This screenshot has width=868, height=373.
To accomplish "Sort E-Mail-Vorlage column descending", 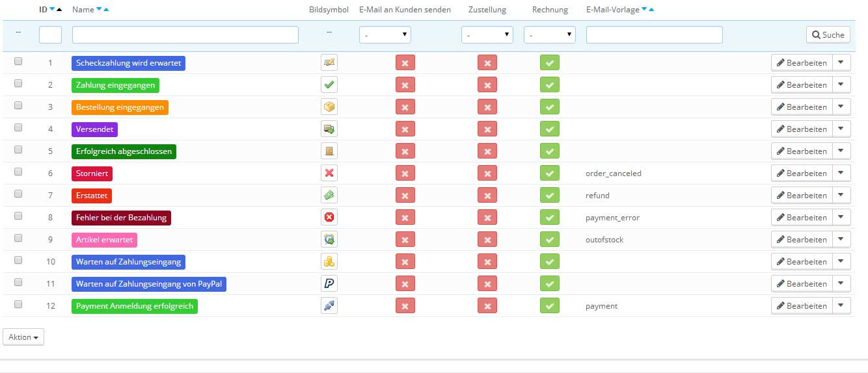I will (644, 10).
